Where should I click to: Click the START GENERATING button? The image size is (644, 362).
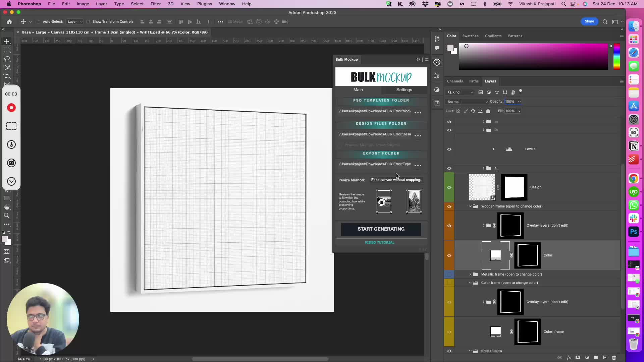coord(381,229)
